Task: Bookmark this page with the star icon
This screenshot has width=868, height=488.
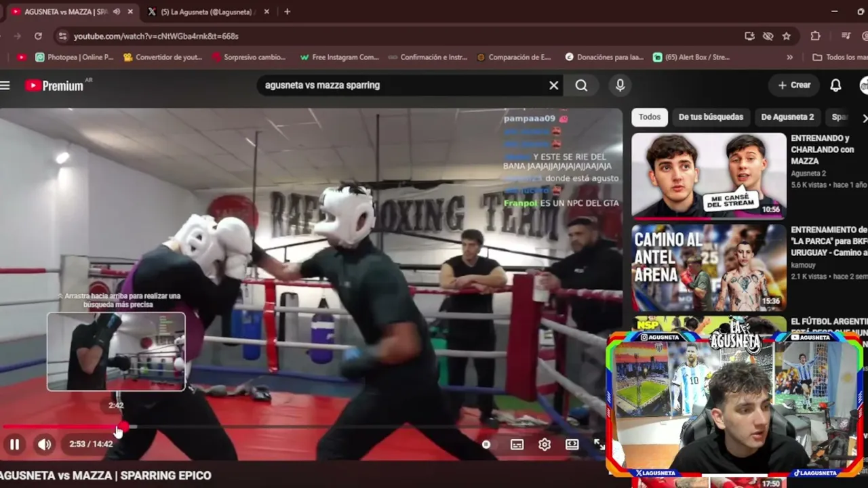Action: point(787,36)
